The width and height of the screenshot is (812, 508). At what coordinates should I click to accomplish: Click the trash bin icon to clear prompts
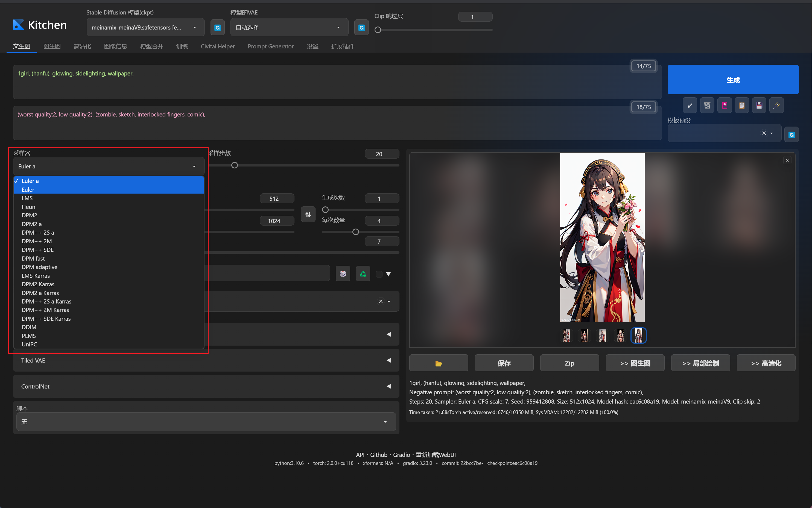(707, 106)
